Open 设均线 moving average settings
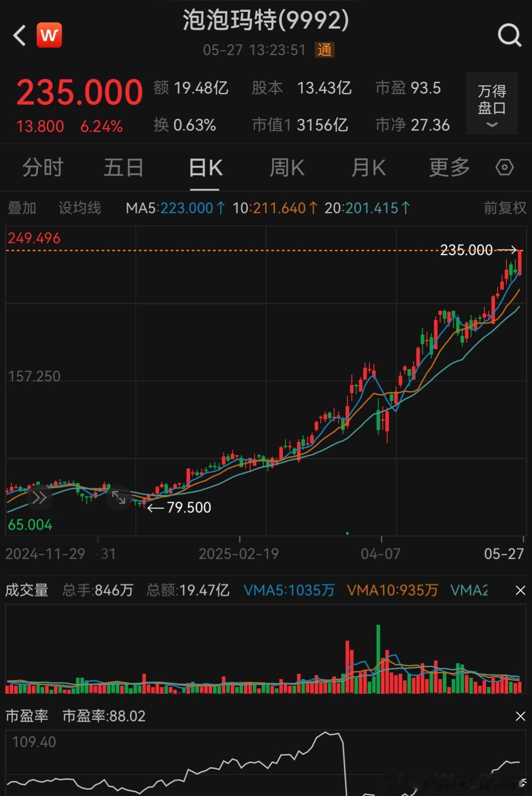The width and height of the screenshot is (532, 796). [x=80, y=208]
